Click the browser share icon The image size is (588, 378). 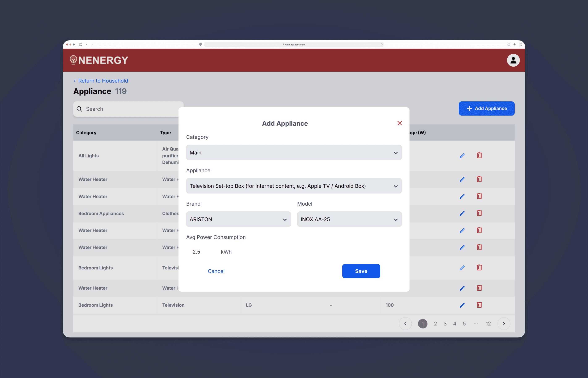(x=509, y=45)
